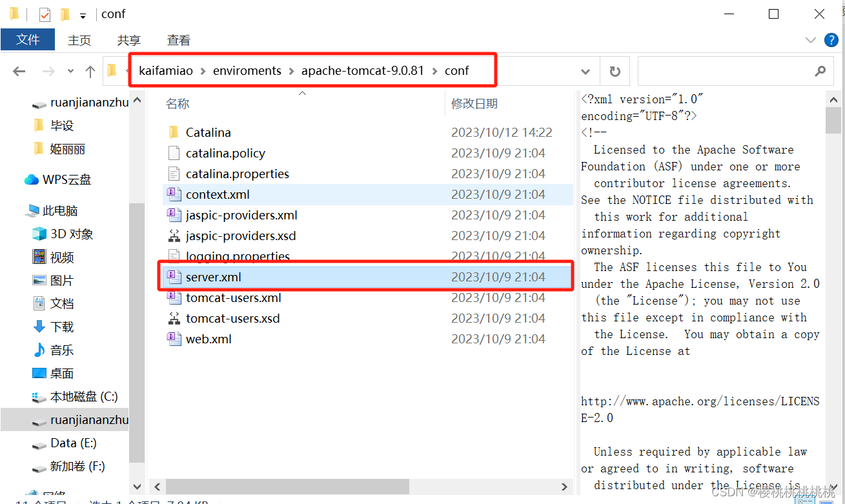This screenshot has width=845, height=504.
Task: Refresh the conf folder view
Action: pos(615,71)
